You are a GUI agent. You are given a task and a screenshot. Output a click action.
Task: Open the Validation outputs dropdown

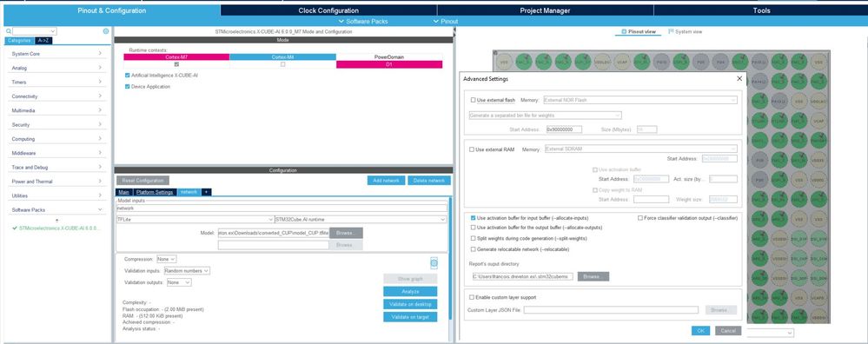(x=179, y=282)
